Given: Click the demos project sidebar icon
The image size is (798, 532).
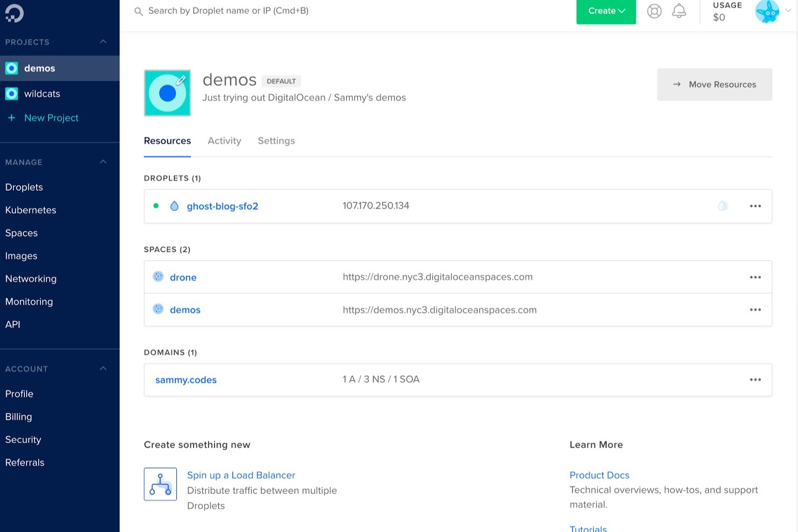Looking at the screenshot, I should (x=12, y=68).
